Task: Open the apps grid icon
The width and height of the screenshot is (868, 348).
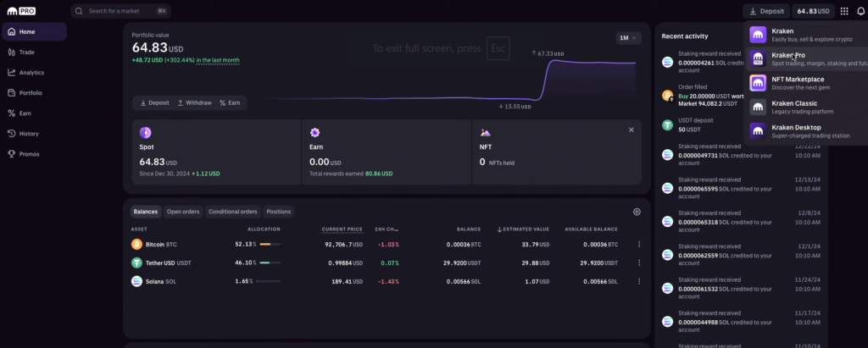Action: pyautogui.click(x=844, y=11)
